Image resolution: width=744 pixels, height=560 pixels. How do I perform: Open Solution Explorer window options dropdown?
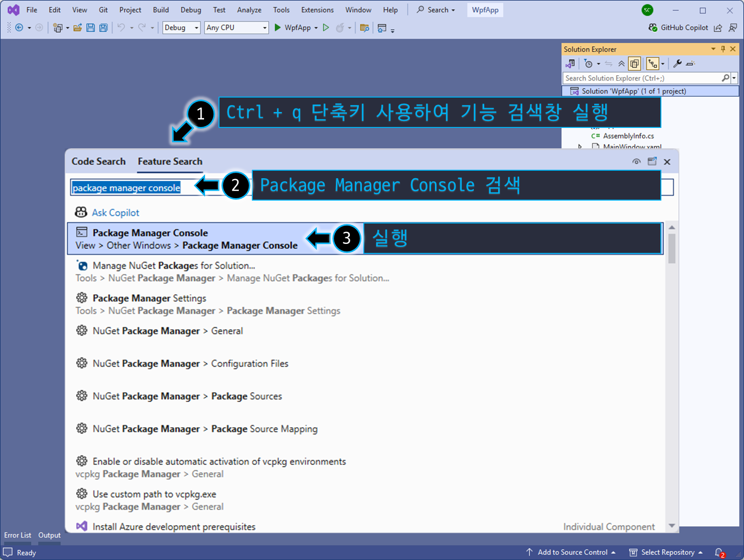713,49
